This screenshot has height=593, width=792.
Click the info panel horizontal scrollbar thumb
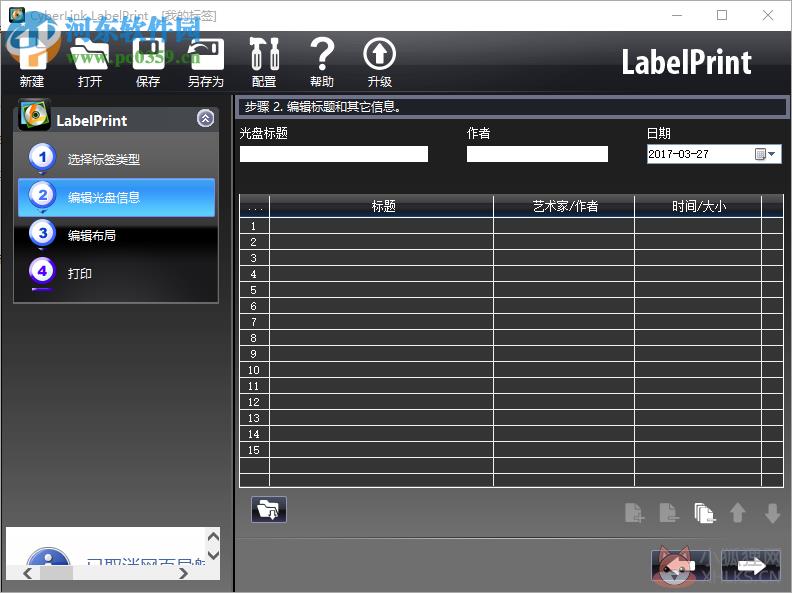[57, 573]
